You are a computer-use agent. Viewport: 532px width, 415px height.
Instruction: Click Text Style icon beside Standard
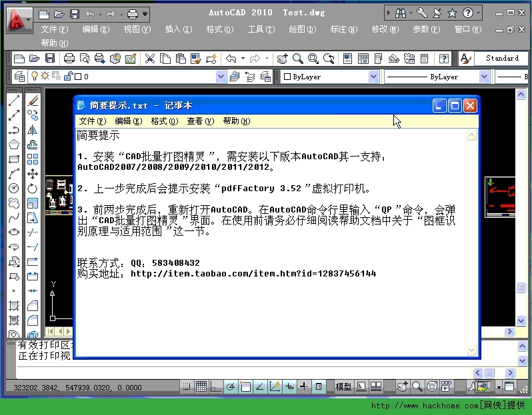pyautogui.click(x=465, y=59)
